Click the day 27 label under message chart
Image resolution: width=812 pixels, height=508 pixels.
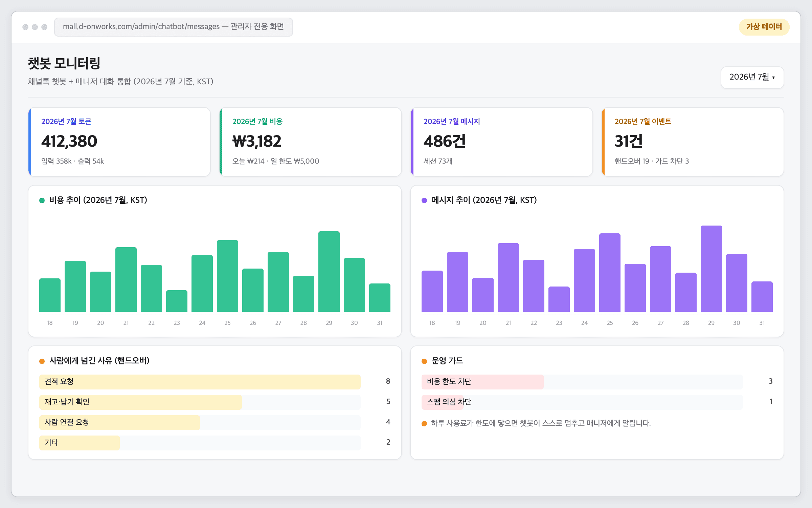tap(660, 323)
